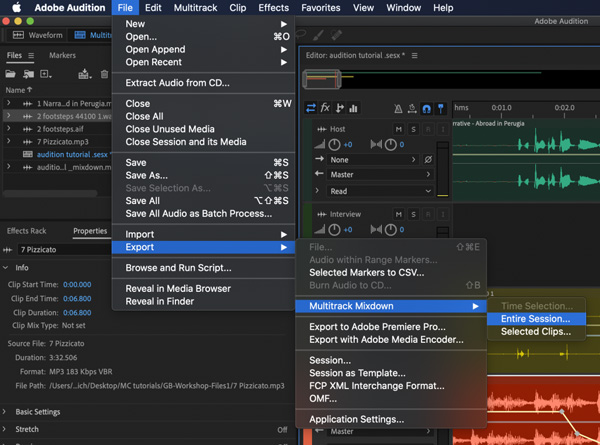Click the lasso tool icon in top toolbar
The image size is (600, 445).
click(x=301, y=34)
